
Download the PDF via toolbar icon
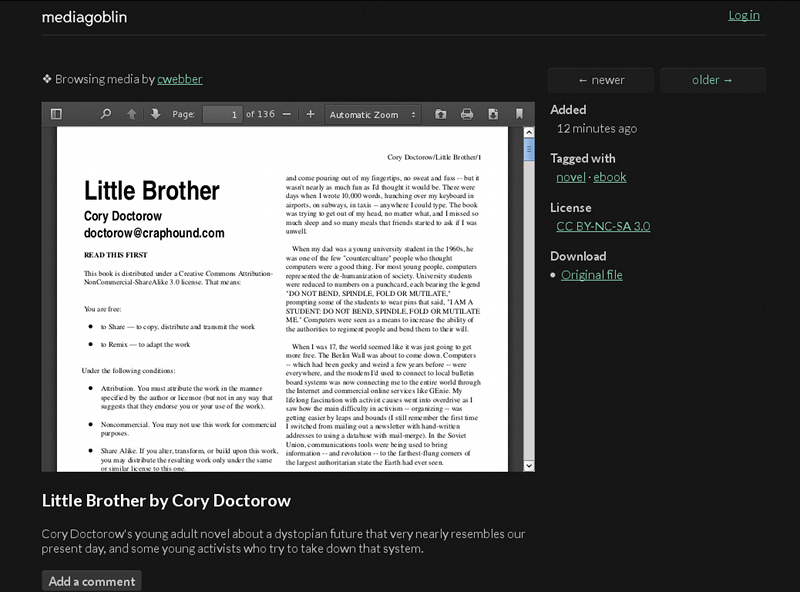coord(493,114)
